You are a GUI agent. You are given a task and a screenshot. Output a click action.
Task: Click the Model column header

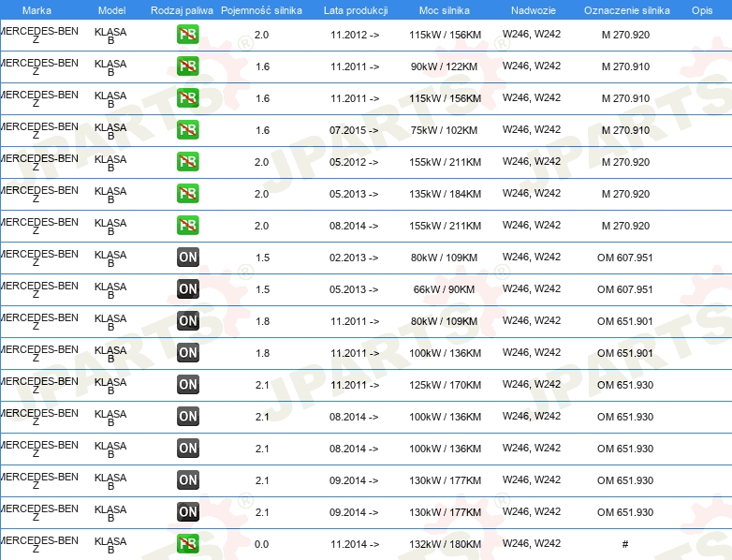[x=112, y=10]
